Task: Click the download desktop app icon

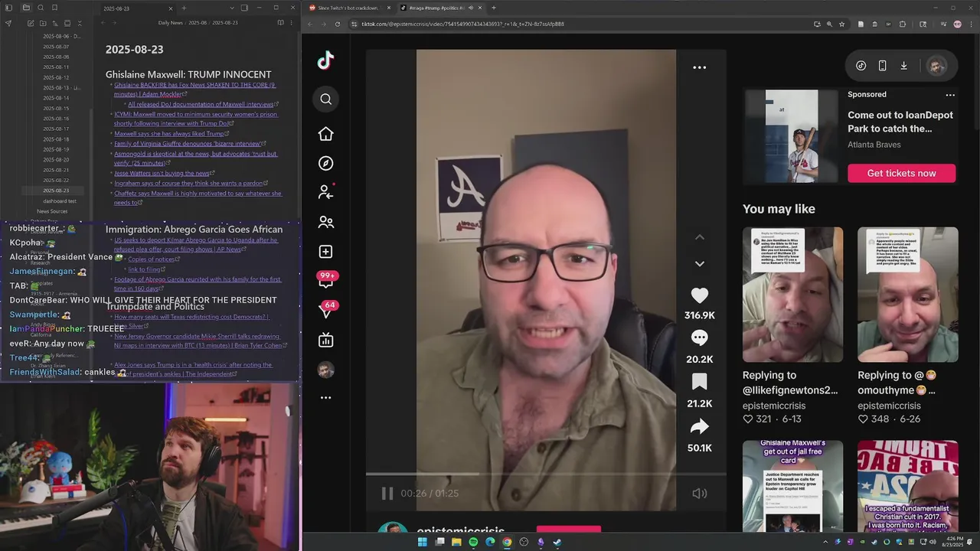Action: tap(904, 66)
